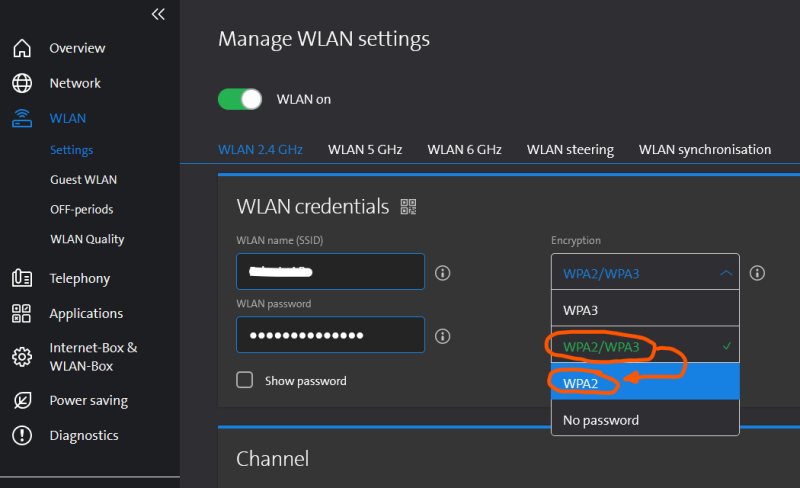The image size is (800, 488).
Task: Toggle the WLAN on switch
Action: tap(240, 99)
